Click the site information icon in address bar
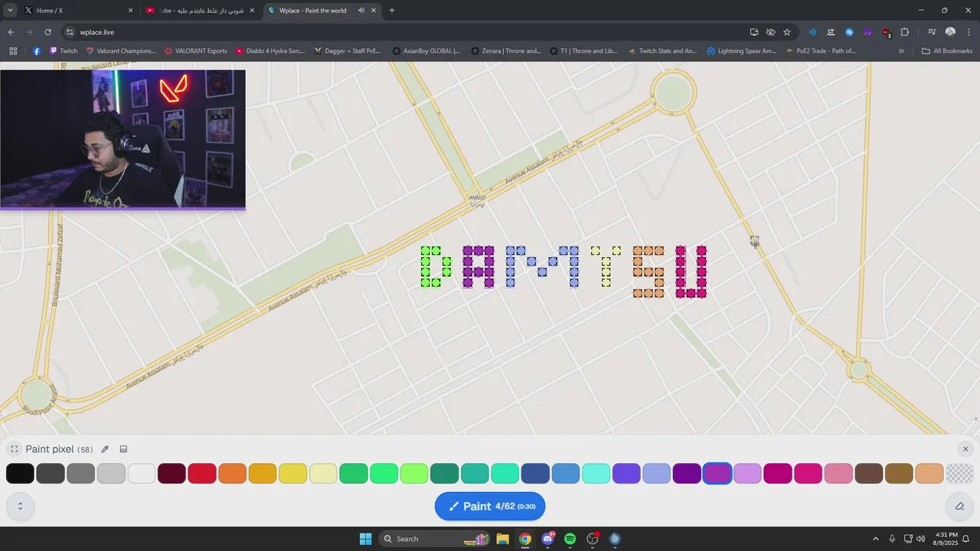Viewport: 980px width, 551px height. click(x=70, y=32)
